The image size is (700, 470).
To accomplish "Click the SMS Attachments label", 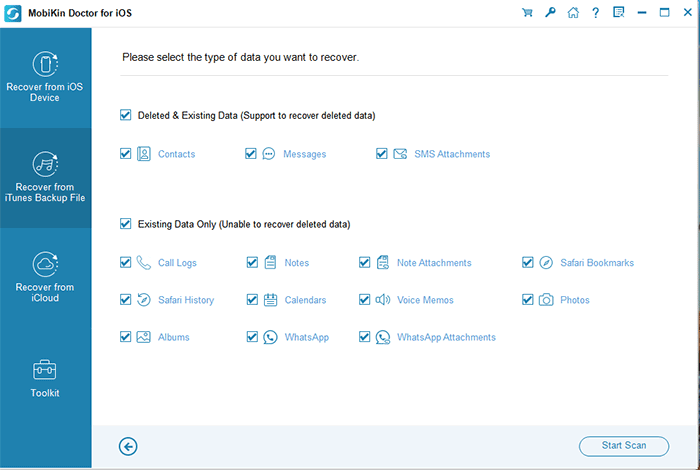I will 452,154.
